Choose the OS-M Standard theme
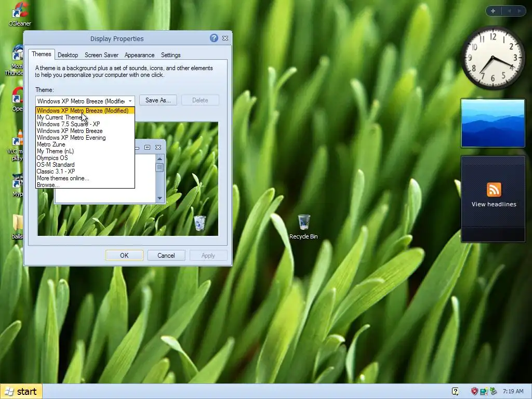The width and height of the screenshot is (532, 399). (85, 165)
